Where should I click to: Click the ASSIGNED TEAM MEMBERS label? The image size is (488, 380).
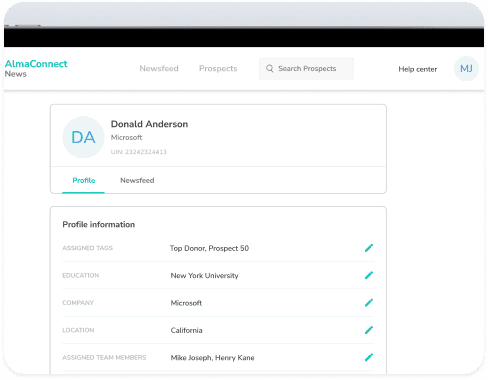tap(104, 357)
